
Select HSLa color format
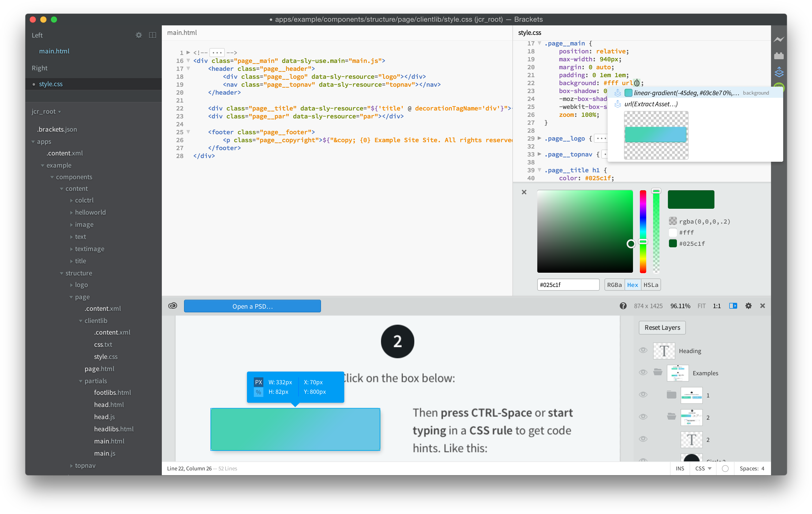(650, 285)
